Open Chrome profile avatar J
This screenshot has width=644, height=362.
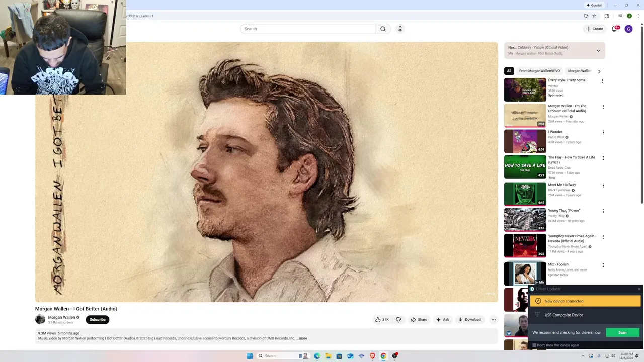pos(629,16)
